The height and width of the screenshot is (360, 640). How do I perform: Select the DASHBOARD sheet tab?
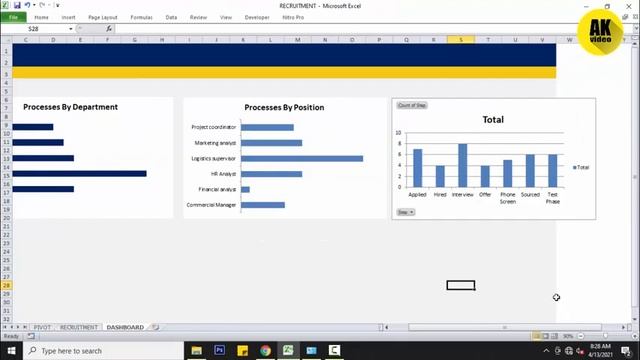coord(125,327)
